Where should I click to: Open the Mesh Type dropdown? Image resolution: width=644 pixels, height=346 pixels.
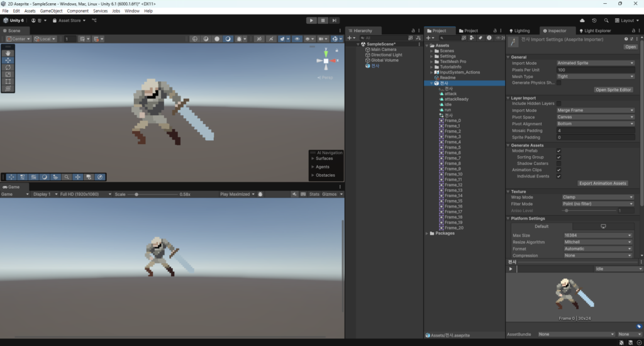pyautogui.click(x=595, y=76)
